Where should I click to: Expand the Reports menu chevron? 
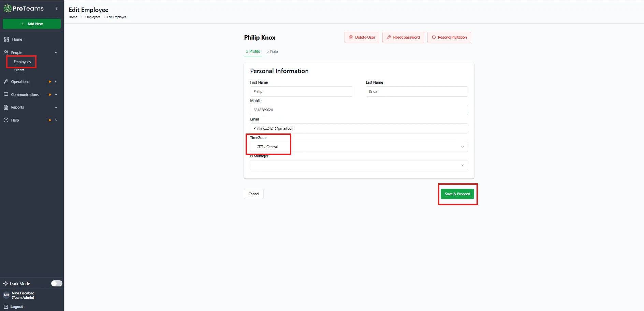pos(56,107)
